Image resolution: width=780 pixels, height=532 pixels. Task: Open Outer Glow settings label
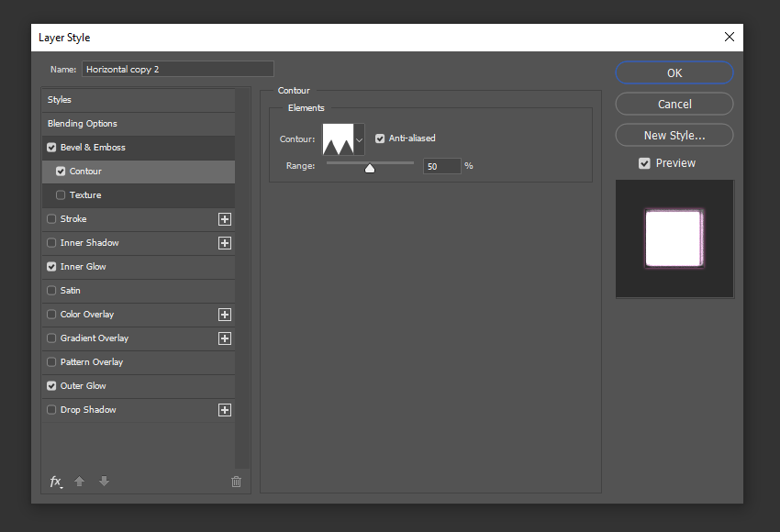click(x=84, y=386)
